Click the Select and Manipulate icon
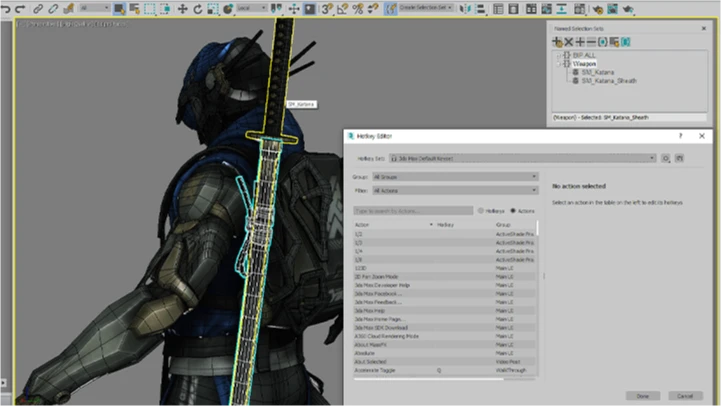721x406 pixels. pos(294,8)
